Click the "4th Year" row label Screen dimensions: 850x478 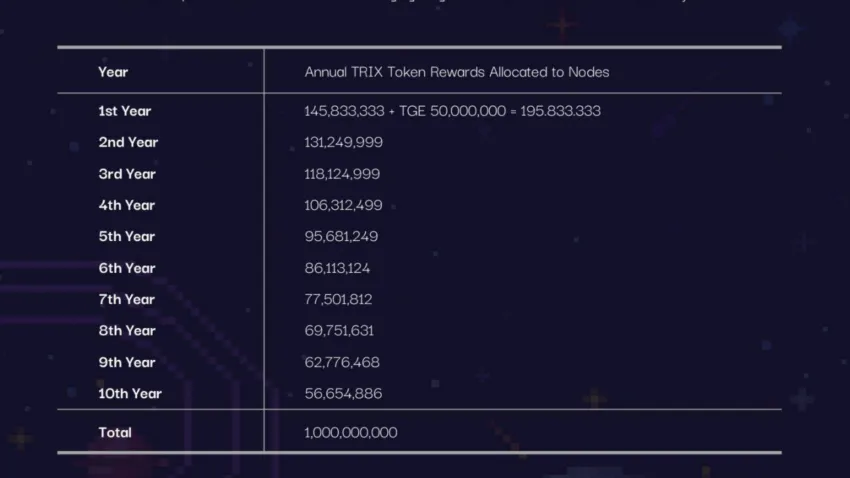click(x=127, y=205)
